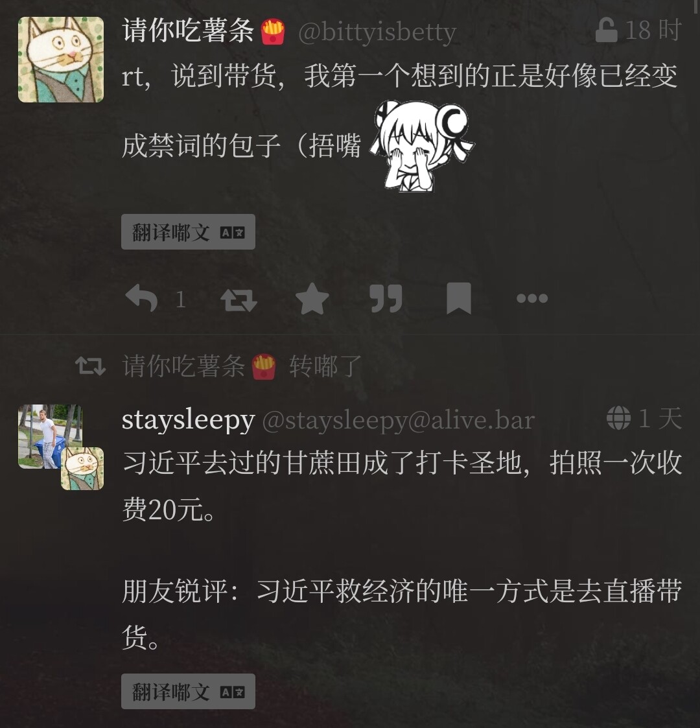Open the @staysleepy@alive.bar handle
This screenshot has height=728, width=700.
point(399,421)
